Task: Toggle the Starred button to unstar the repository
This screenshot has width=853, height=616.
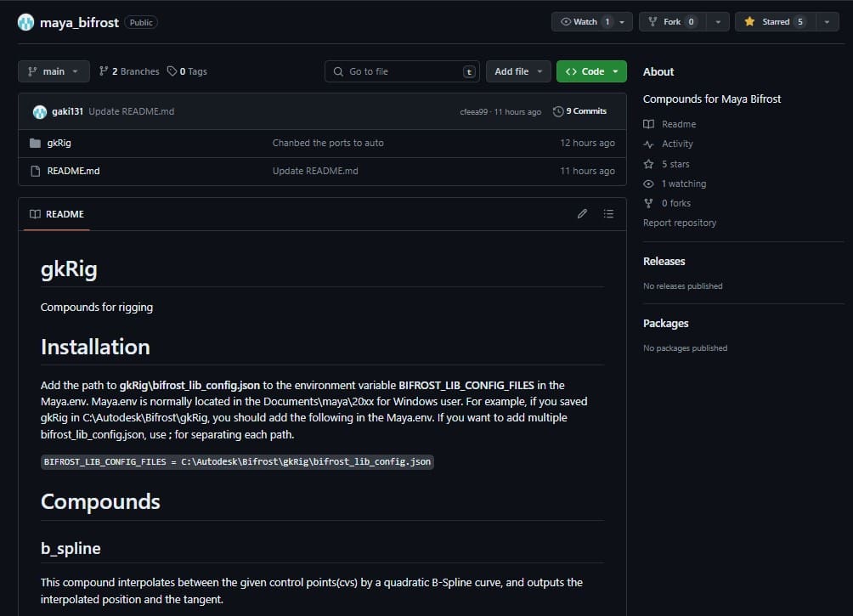Action: click(x=776, y=22)
